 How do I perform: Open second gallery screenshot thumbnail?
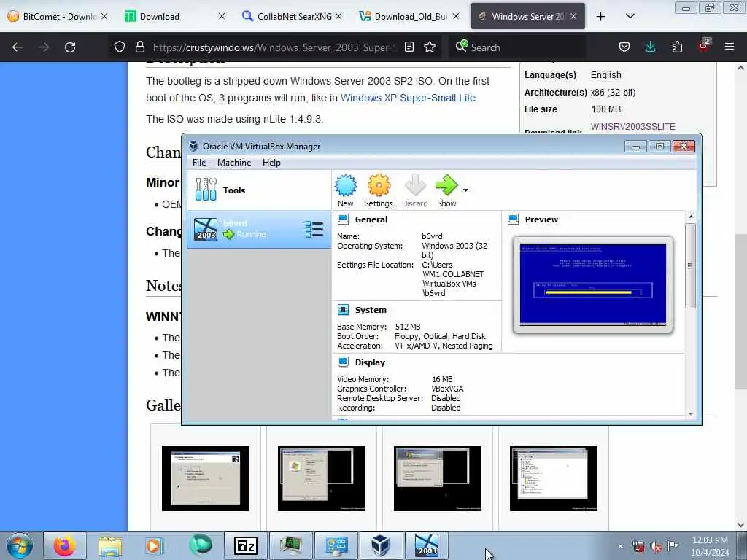click(x=322, y=478)
